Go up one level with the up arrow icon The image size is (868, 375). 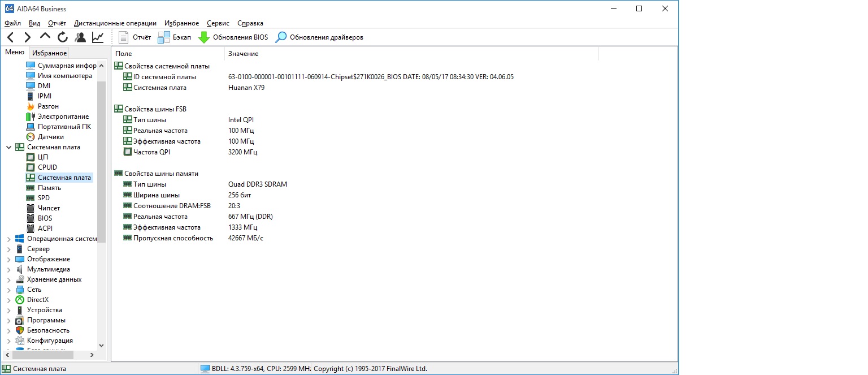point(45,37)
